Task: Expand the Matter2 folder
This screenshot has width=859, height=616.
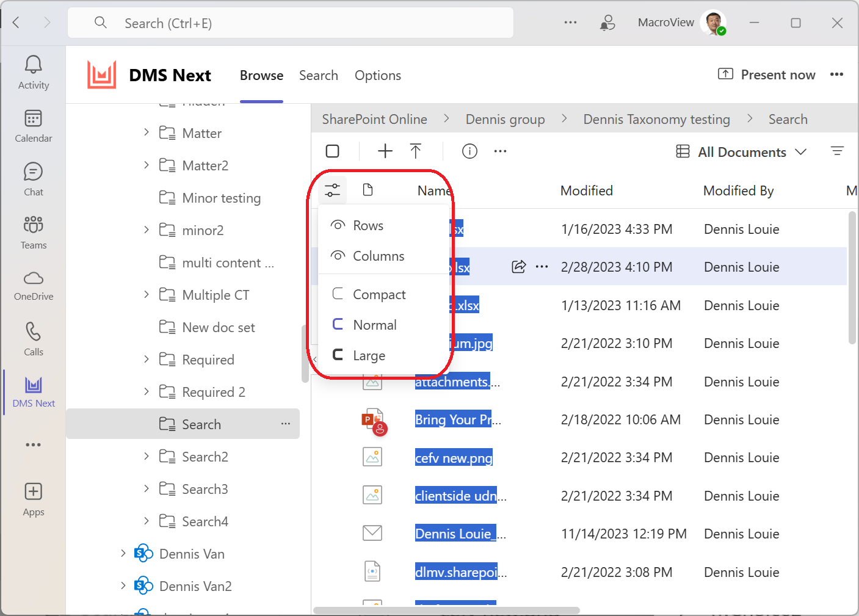Action: click(x=146, y=165)
